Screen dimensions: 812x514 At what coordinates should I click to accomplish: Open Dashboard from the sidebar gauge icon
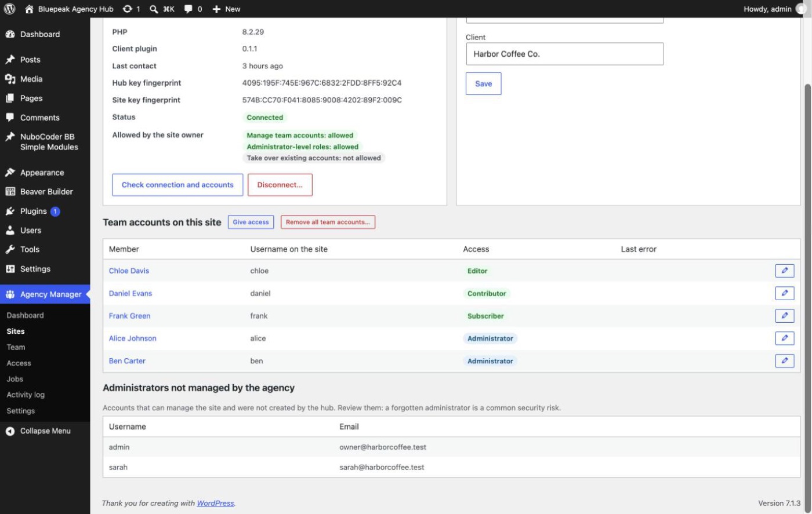(x=10, y=34)
